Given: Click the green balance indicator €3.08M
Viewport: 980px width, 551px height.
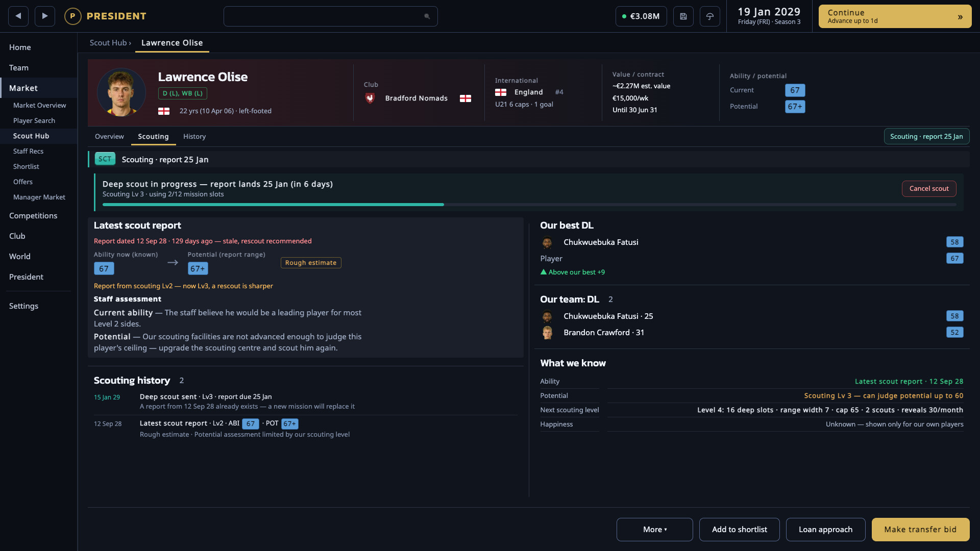Looking at the screenshot, I should coord(641,16).
